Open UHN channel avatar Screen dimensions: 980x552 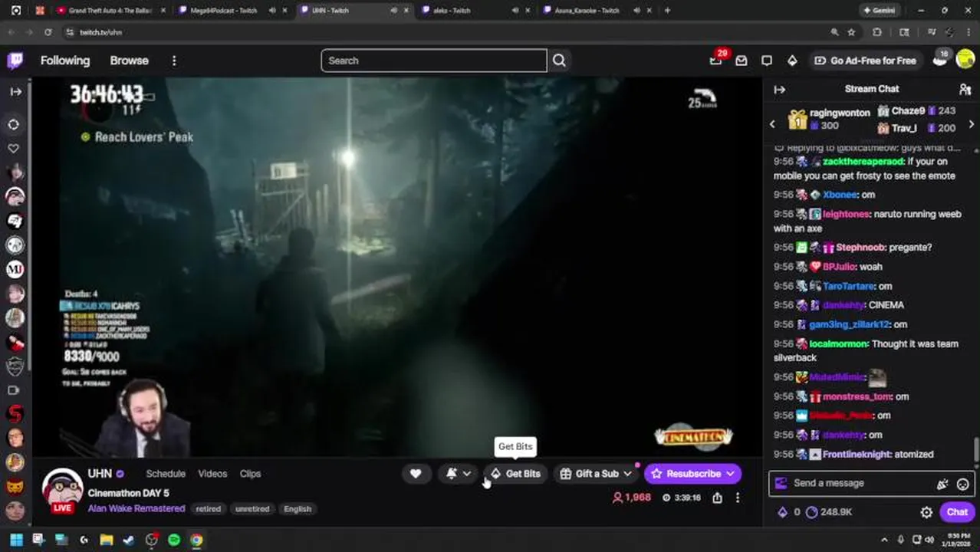[61, 490]
